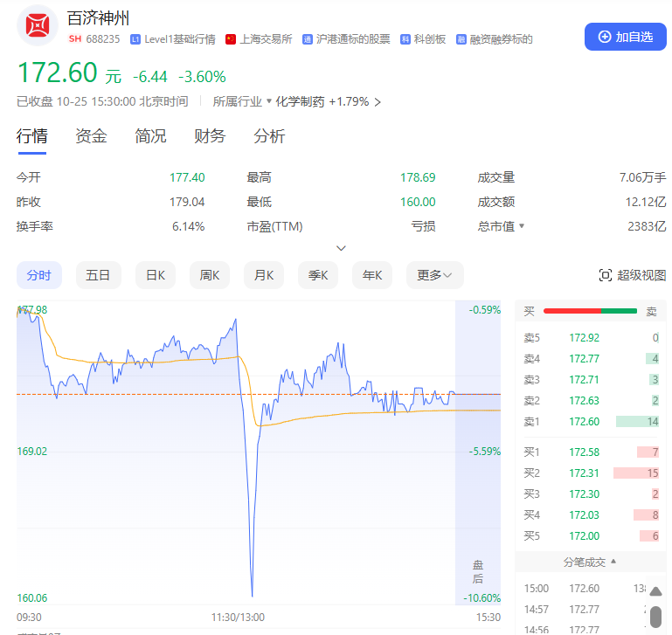The width and height of the screenshot is (672, 635).
Task: Switch to the 简况 tab
Action: pyautogui.click(x=150, y=136)
